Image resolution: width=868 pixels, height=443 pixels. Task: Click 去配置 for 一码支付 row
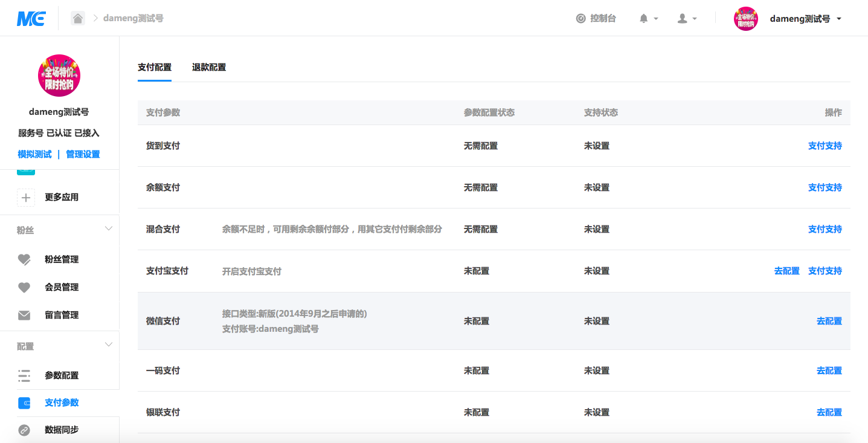click(829, 370)
